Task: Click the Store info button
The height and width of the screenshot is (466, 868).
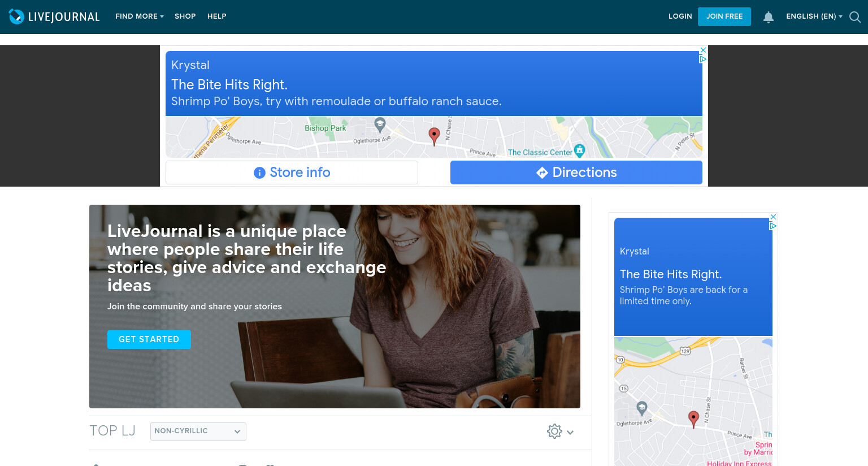Action: click(x=292, y=172)
